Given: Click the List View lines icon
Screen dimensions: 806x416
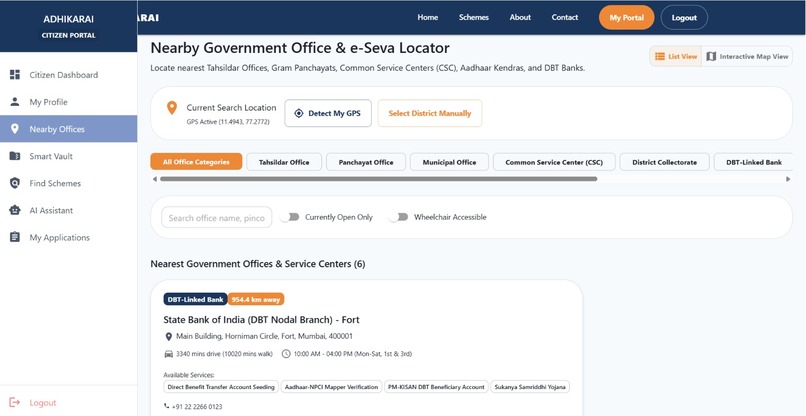Looking at the screenshot, I should coord(660,57).
